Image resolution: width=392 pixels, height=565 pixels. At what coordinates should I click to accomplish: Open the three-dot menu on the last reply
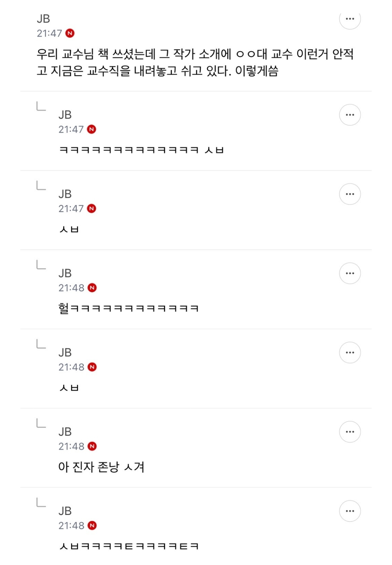tap(350, 511)
